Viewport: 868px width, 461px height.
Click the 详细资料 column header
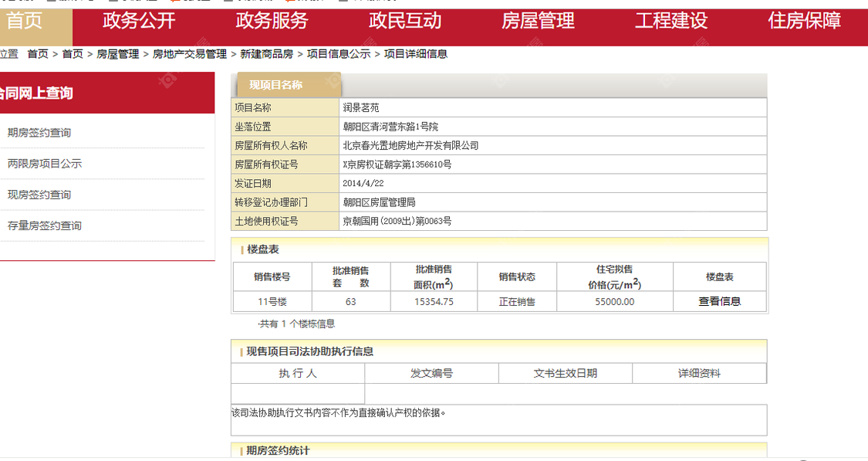(x=699, y=374)
